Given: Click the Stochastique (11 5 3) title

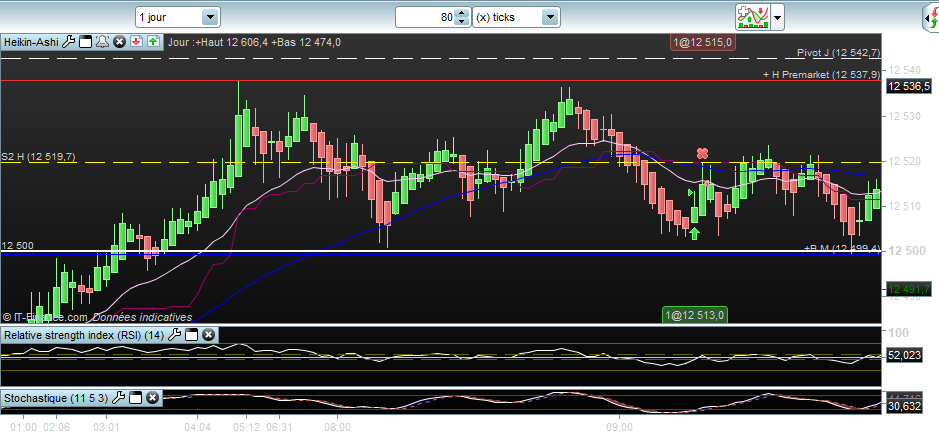Looking at the screenshot, I should [56, 397].
